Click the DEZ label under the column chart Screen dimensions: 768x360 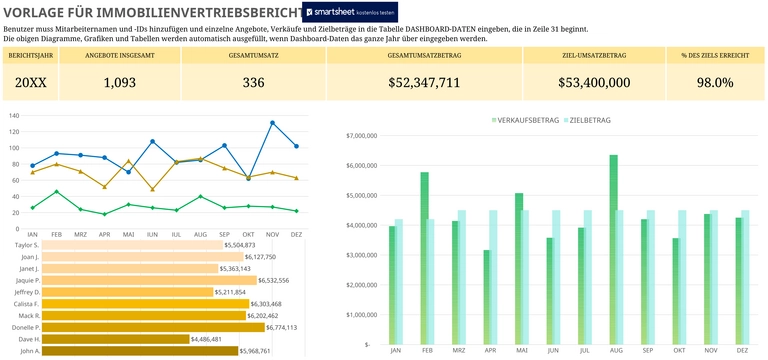(742, 351)
